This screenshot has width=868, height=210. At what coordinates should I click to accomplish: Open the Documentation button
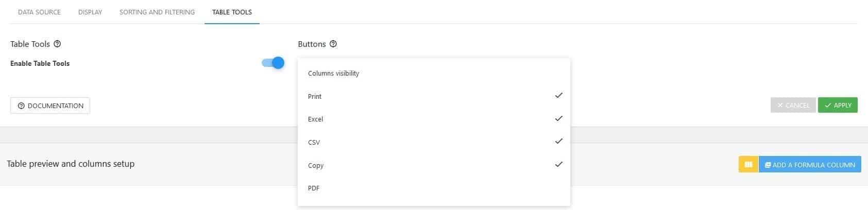[50, 106]
